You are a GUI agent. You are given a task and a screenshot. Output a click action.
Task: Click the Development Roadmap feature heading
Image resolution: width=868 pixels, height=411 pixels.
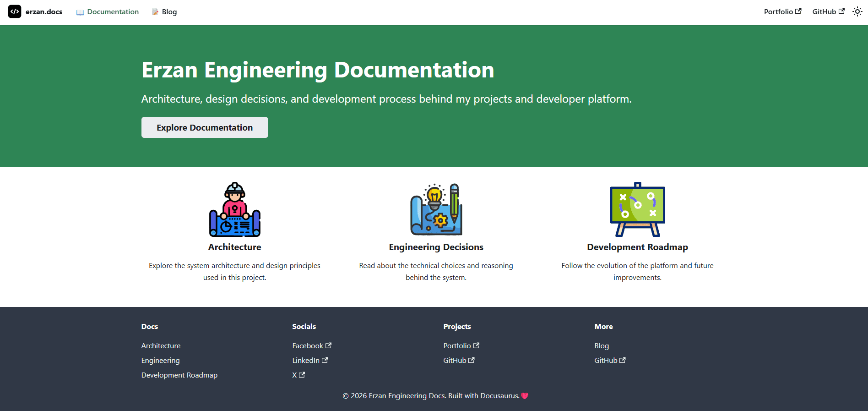(x=638, y=247)
